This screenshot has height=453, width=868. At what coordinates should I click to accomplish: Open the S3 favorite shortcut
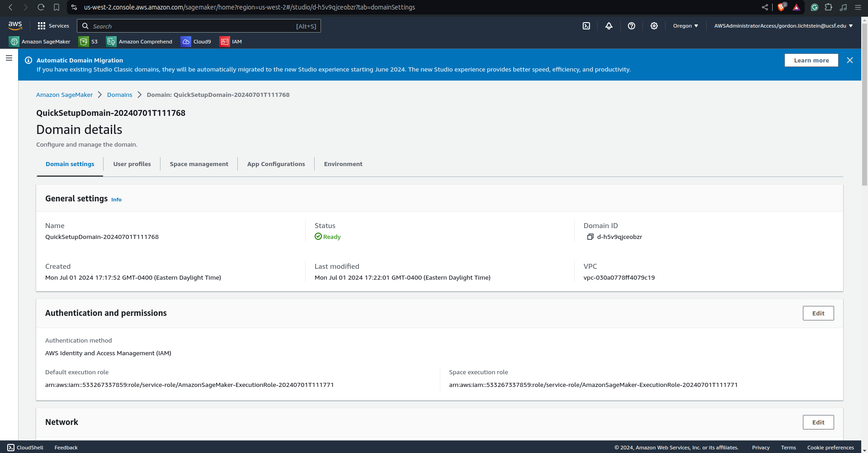89,42
